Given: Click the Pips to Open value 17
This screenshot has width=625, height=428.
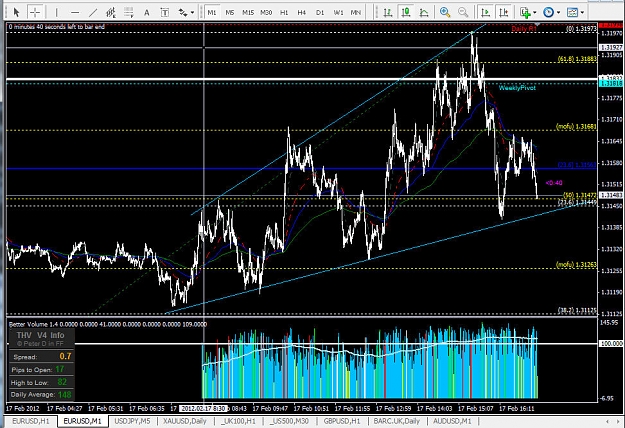Looking at the screenshot, I should [60, 369].
